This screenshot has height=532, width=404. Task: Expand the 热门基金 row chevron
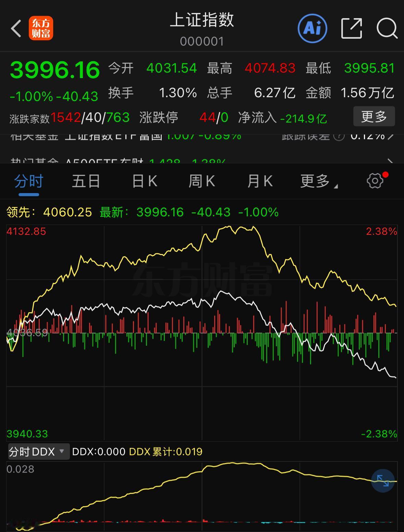pos(390,161)
